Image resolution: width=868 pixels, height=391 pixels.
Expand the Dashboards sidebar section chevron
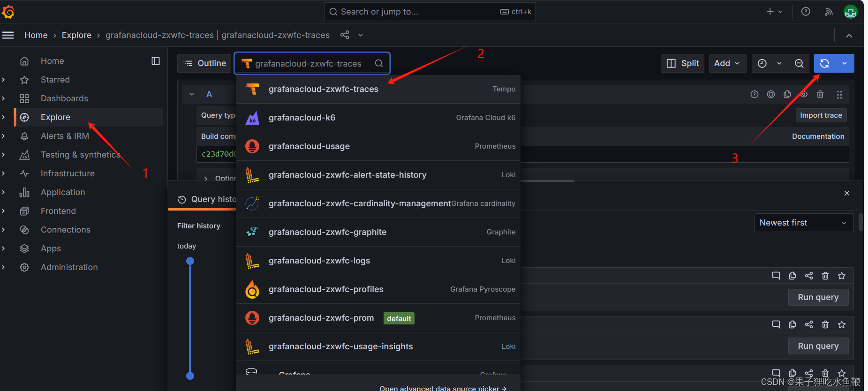point(3,98)
